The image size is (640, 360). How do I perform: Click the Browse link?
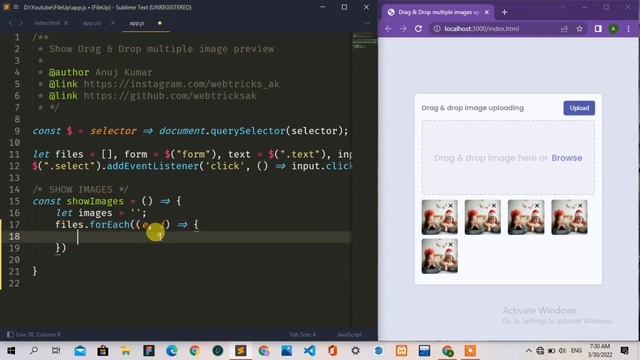pos(567,158)
